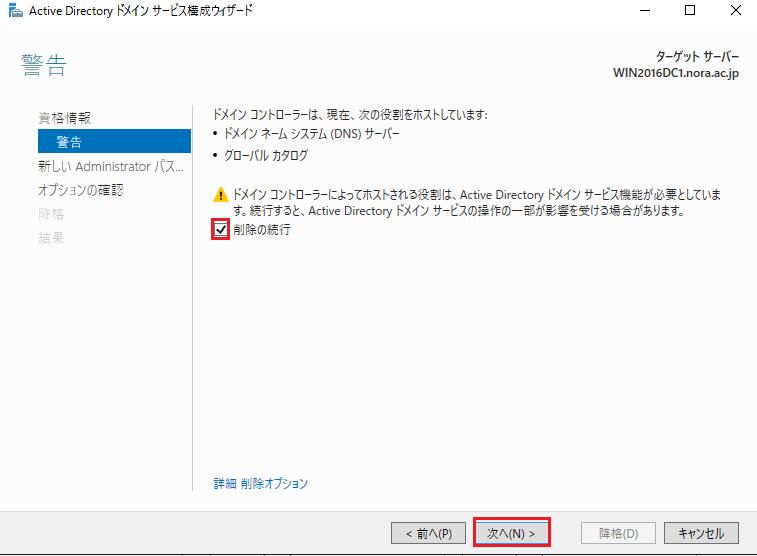Minimize the configuration wizard window

click(x=645, y=10)
